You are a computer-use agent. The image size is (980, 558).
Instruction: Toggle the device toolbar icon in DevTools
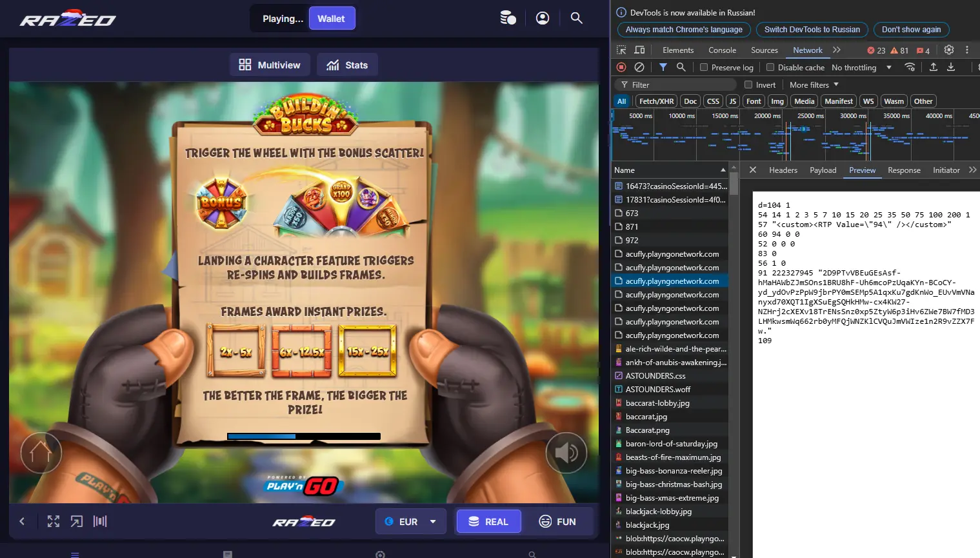(x=639, y=50)
